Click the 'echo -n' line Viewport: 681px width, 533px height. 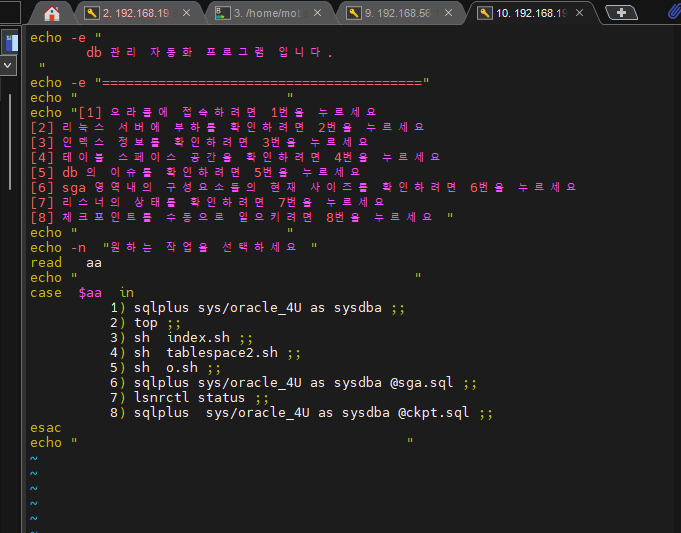(173, 247)
